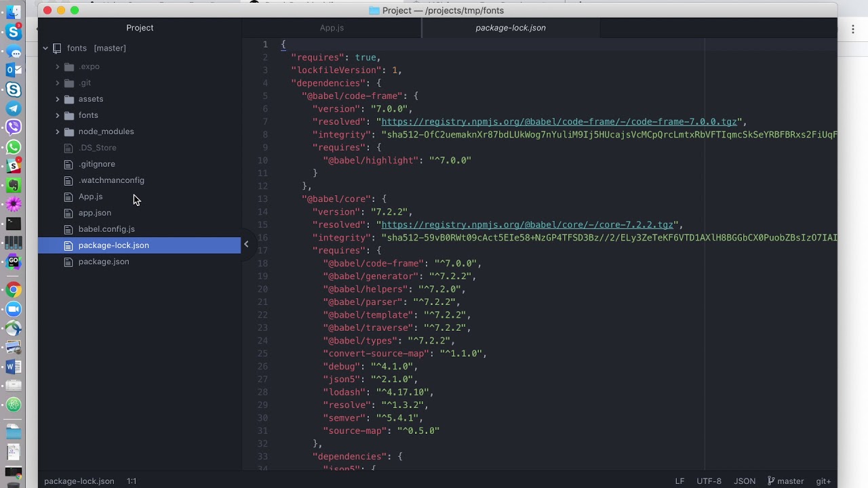The image size is (868, 488).
Task: Select the package-lock.json tab
Action: [x=511, y=28]
